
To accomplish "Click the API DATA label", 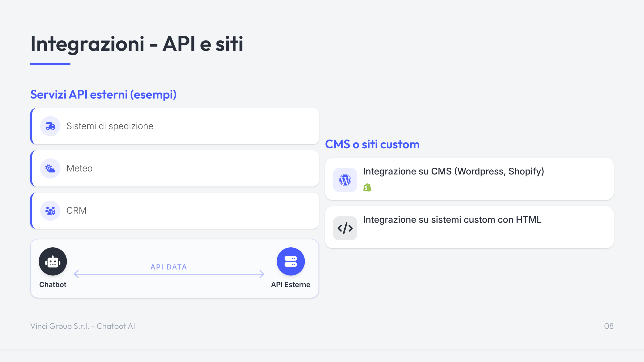I will pos(169,267).
